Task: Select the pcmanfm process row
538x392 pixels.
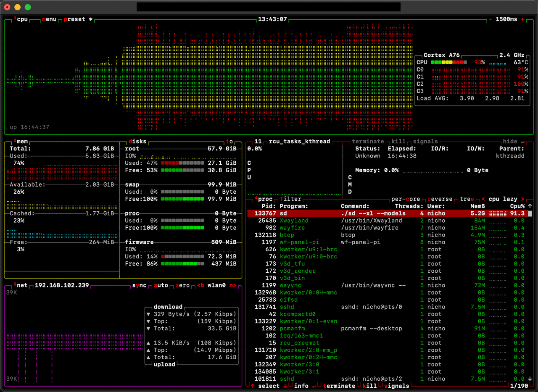Action: coord(388,328)
